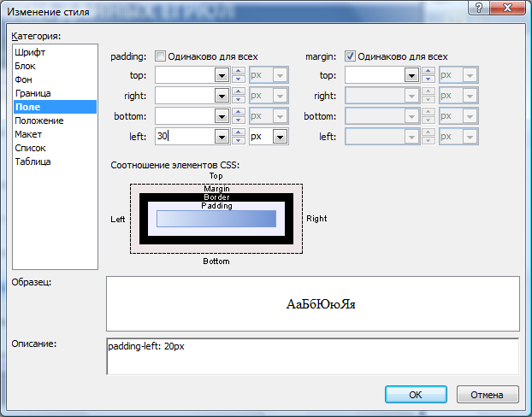
Task: Close the Изменение стиля dialog window
Action: coord(507,8)
